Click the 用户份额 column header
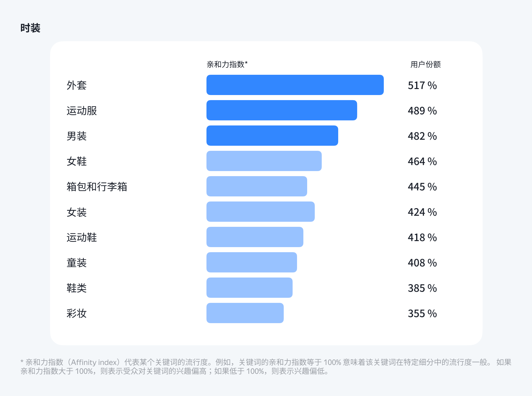 pyautogui.click(x=425, y=64)
